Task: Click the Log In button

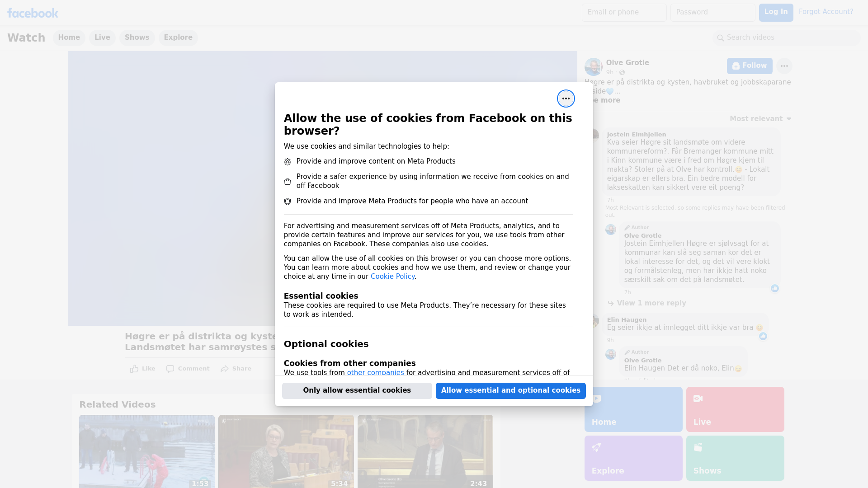Action: click(x=776, y=12)
